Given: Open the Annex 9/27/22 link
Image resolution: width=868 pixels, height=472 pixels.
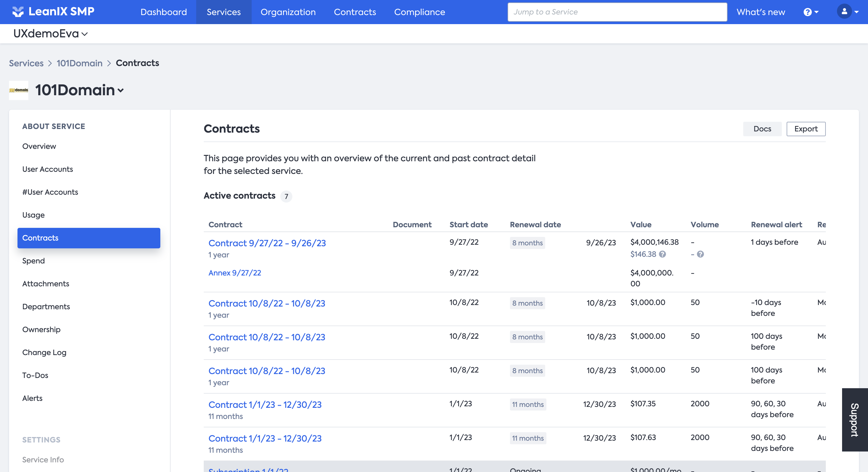Looking at the screenshot, I should click(x=234, y=273).
